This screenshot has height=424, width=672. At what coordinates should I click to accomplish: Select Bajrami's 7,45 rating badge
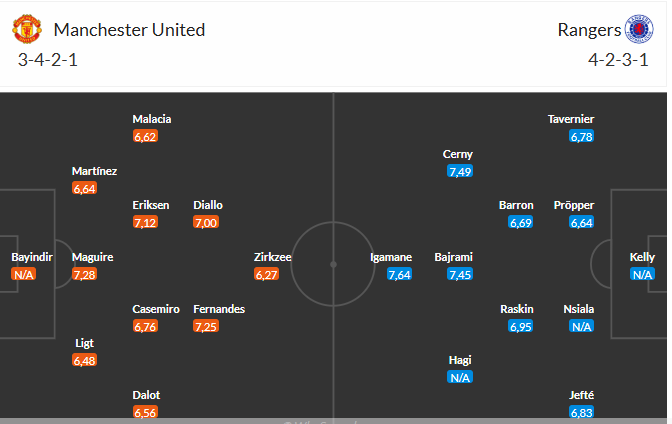460,274
